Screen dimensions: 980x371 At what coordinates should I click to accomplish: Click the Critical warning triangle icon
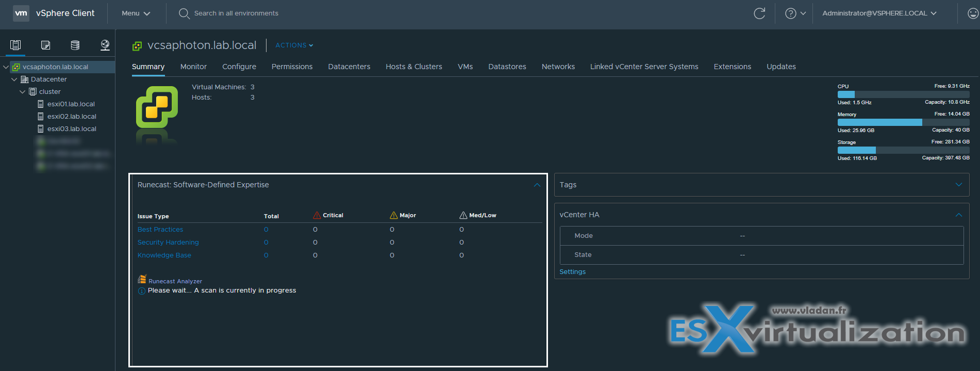(x=317, y=215)
